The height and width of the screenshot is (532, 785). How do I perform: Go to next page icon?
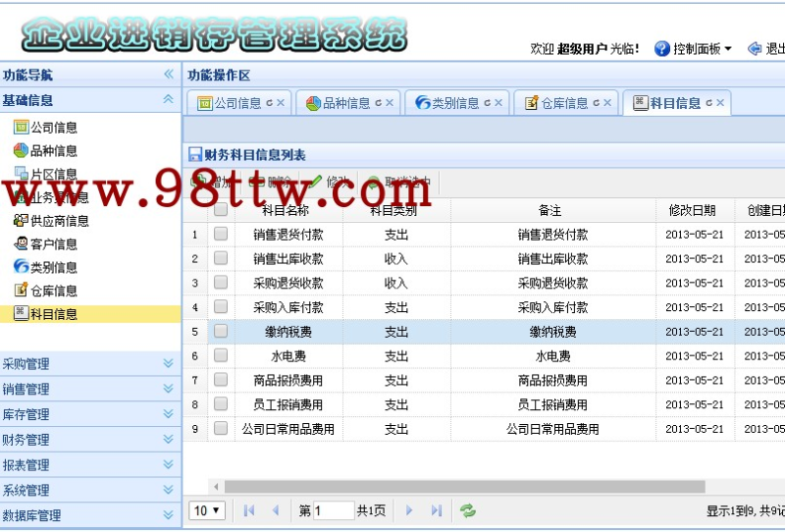tap(409, 510)
